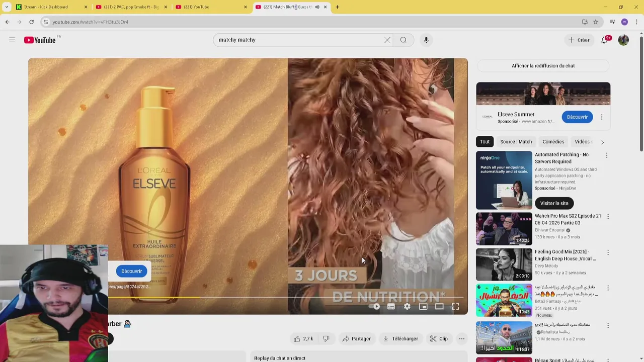The height and width of the screenshot is (362, 644).
Task: Create a Clip of the video
Action: click(439, 338)
